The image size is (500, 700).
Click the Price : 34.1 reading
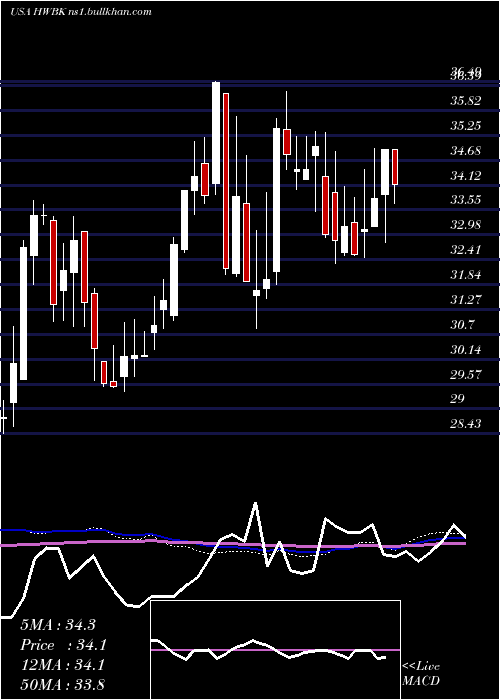click(x=63, y=645)
